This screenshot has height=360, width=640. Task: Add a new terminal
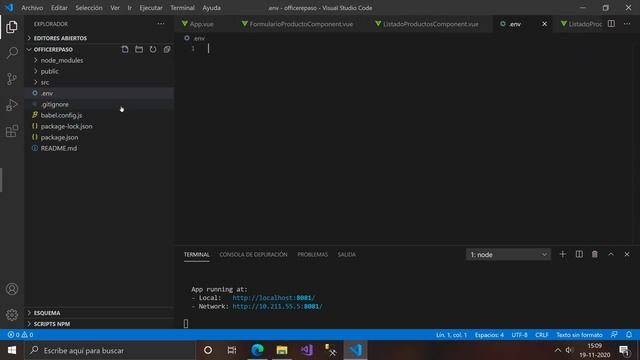point(562,254)
